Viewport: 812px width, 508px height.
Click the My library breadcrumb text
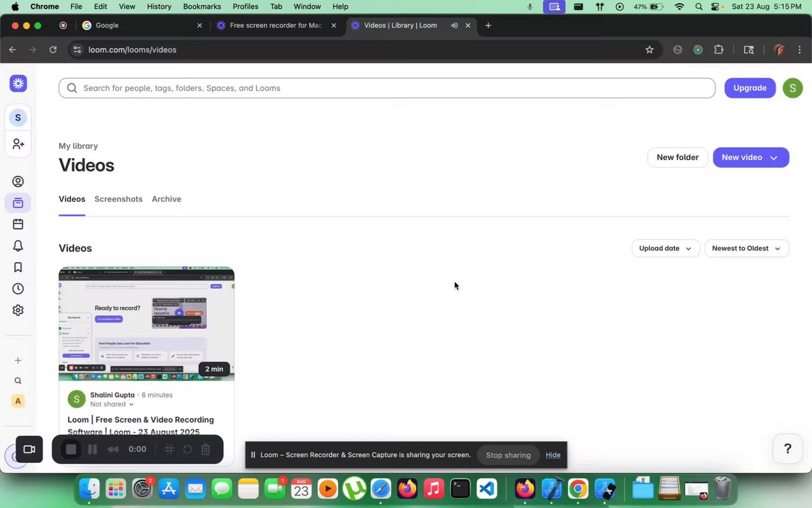pyautogui.click(x=78, y=146)
